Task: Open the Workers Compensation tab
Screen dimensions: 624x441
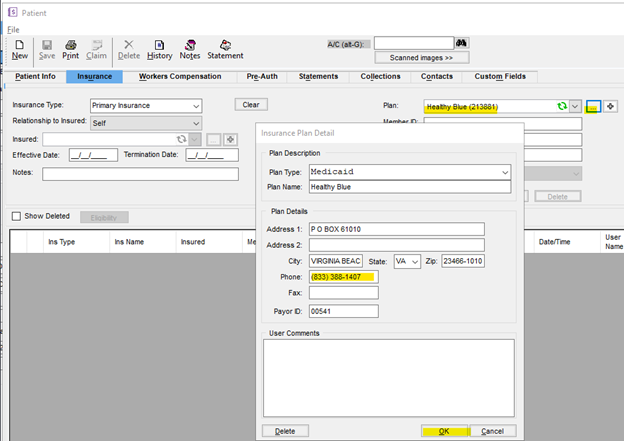Action: [180, 76]
